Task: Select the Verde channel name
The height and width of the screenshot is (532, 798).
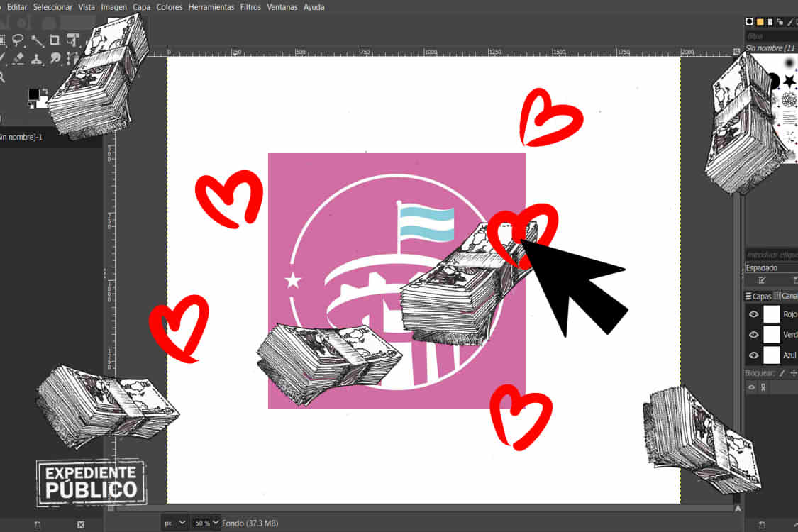Action: tap(790, 335)
